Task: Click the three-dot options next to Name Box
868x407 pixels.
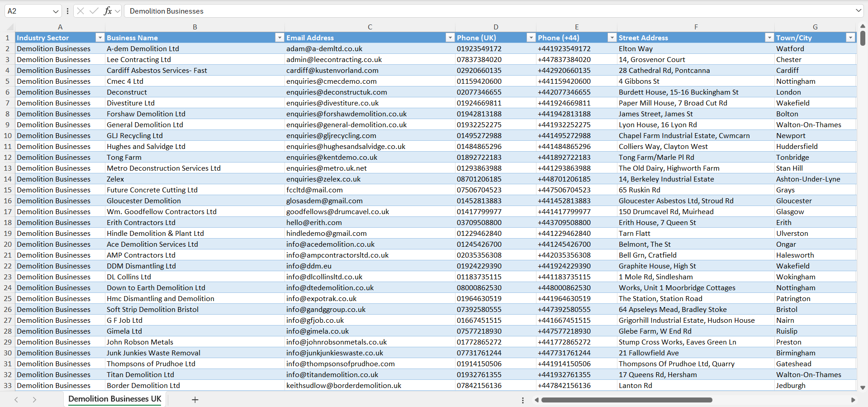Action: (x=67, y=11)
